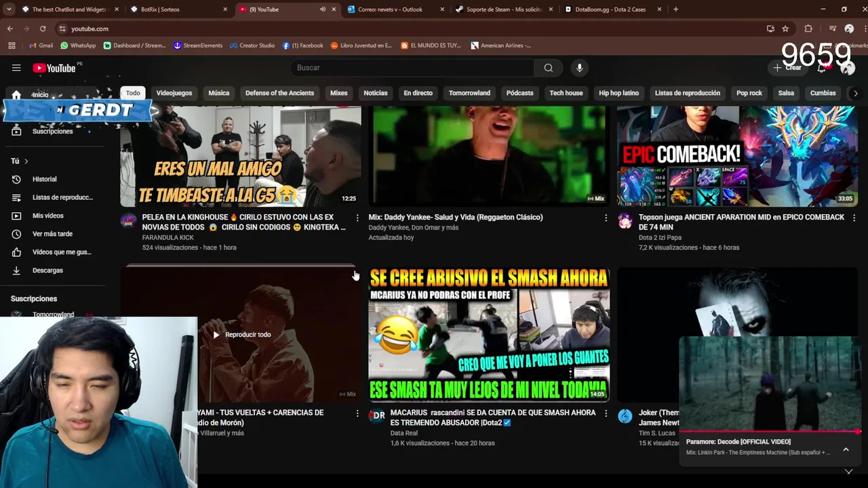868x488 pixels.
Task: Open the Topson juega ANCIENT APARATION video title
Action: (741, 222)
